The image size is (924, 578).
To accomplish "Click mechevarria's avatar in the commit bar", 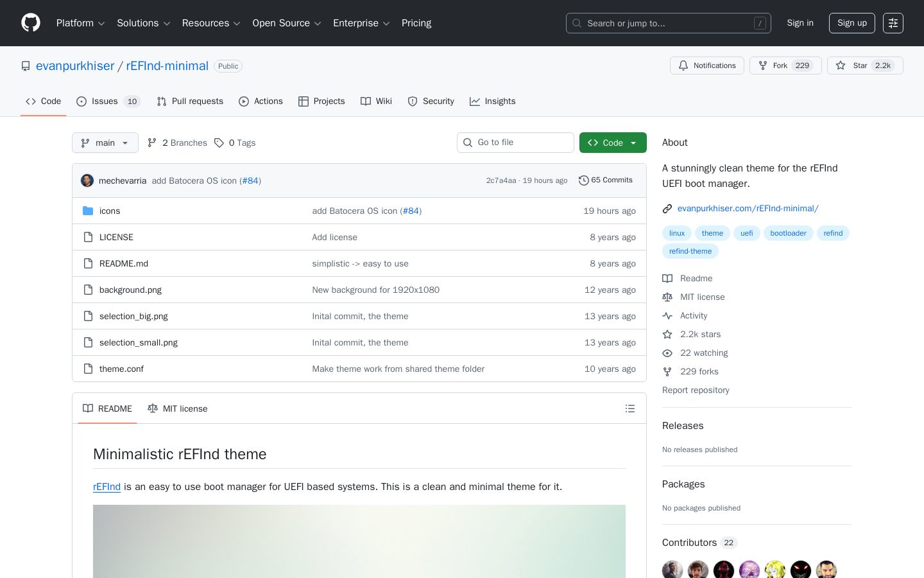I will pyautogui.click(x=87, y=180).
